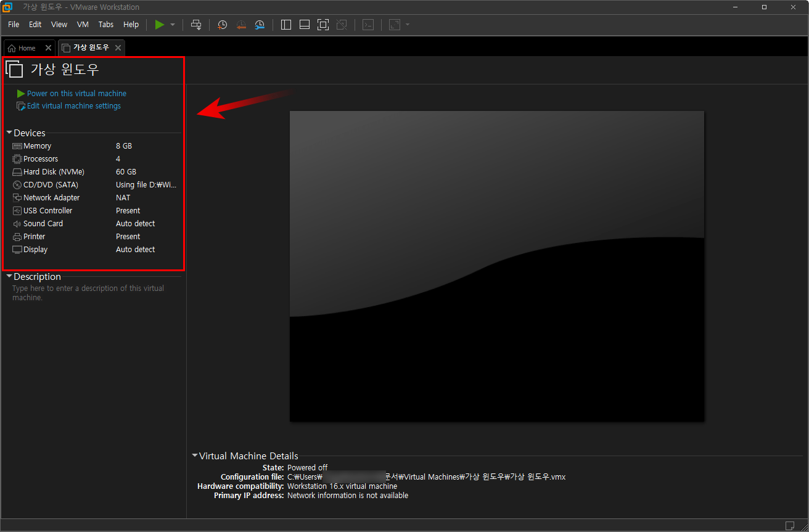This screenshot has width=809, height=532.
Task: Open the snapshot manager from the toolbar
Action: [x=260, y=25]
